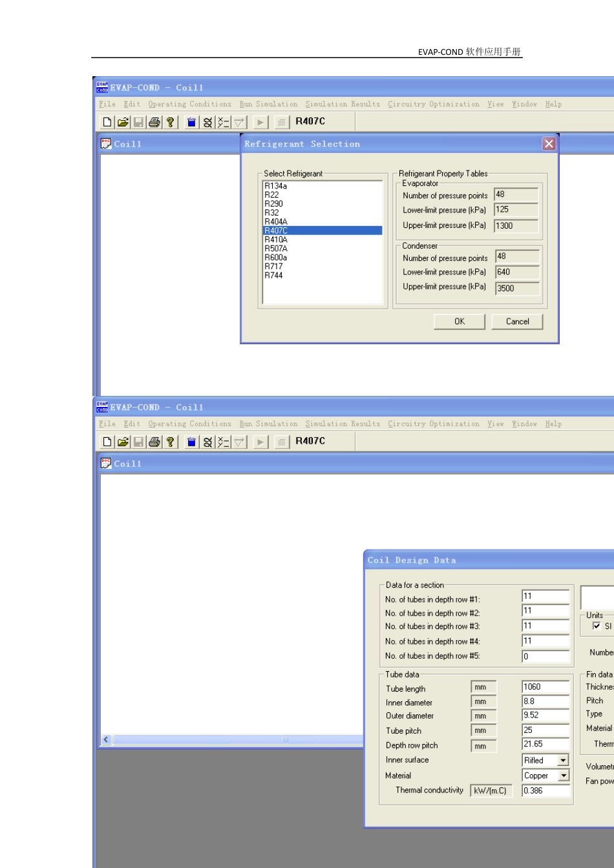Click tubes in depth row #1 field

pyautogui.click(x=546, y=597)
